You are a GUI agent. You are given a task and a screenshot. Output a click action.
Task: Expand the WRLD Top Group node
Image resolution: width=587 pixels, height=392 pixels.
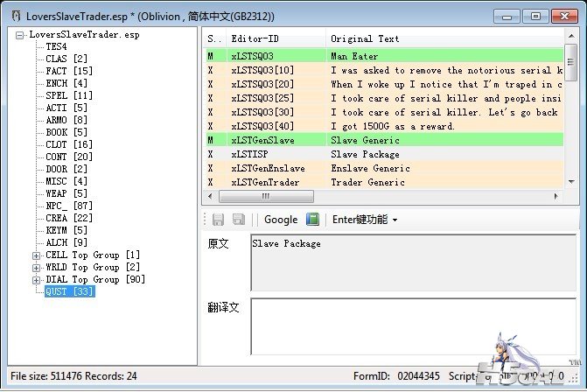[x=36, y=267]
